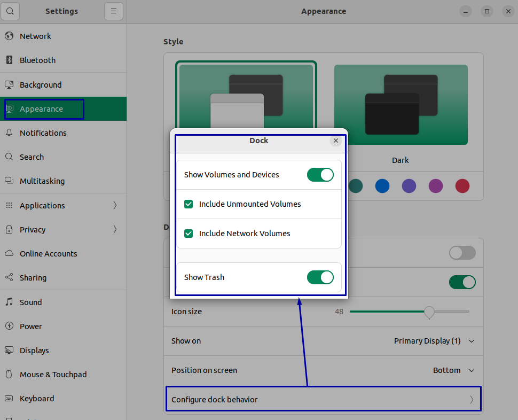Open Online Accounts settings
The width and height of the screenshot is (518, 420).
coord(63,253)
